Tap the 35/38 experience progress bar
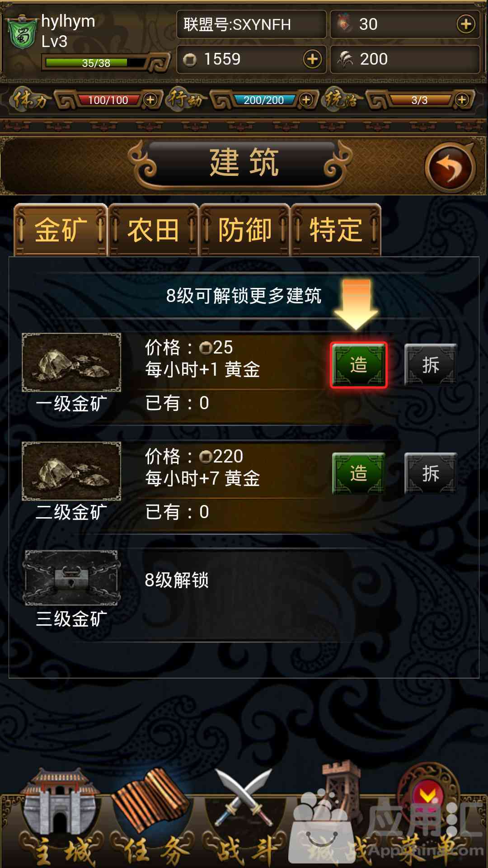 (96, 63)
